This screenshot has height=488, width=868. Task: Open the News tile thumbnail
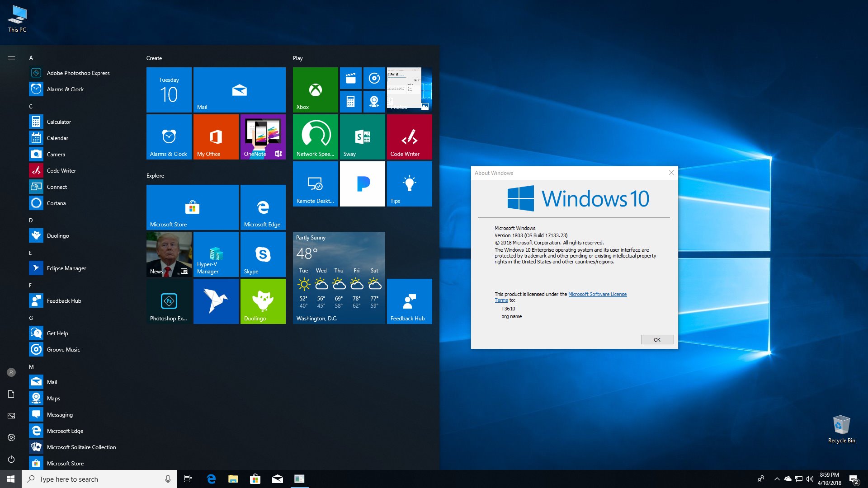click(169, 254)
